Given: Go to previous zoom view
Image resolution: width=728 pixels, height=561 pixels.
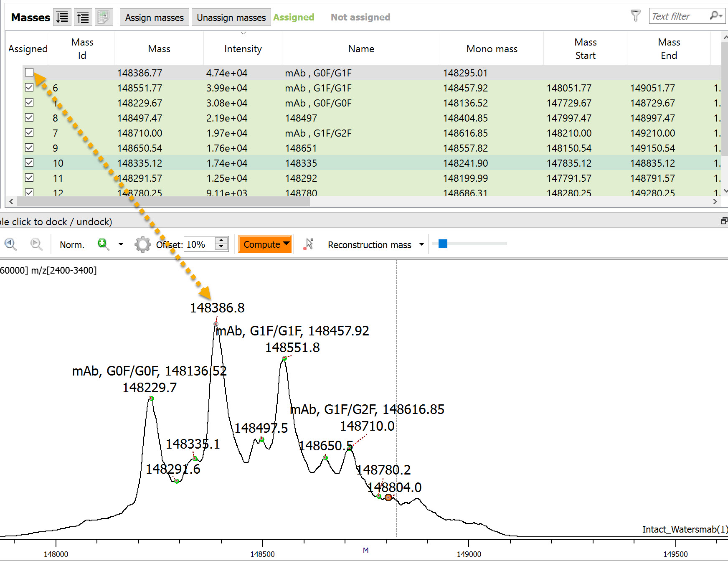Looking at the screenshot, I should tap(10, 244).
